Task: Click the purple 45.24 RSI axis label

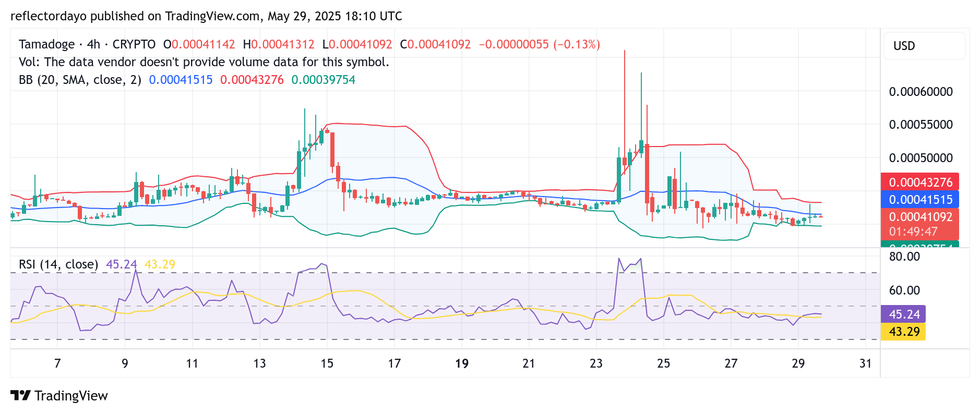Action: point(903,314)
